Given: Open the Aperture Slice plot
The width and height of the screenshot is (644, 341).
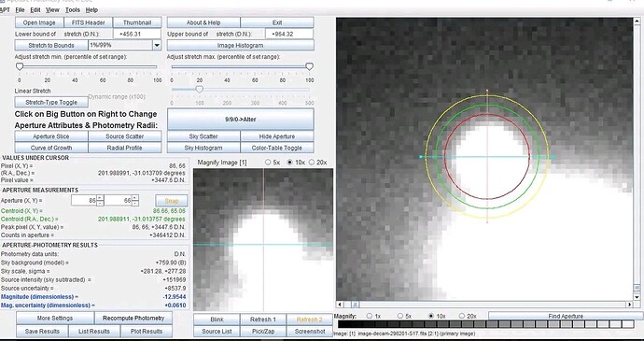Looking at the screenshot, I should click(x=51, y=136).
